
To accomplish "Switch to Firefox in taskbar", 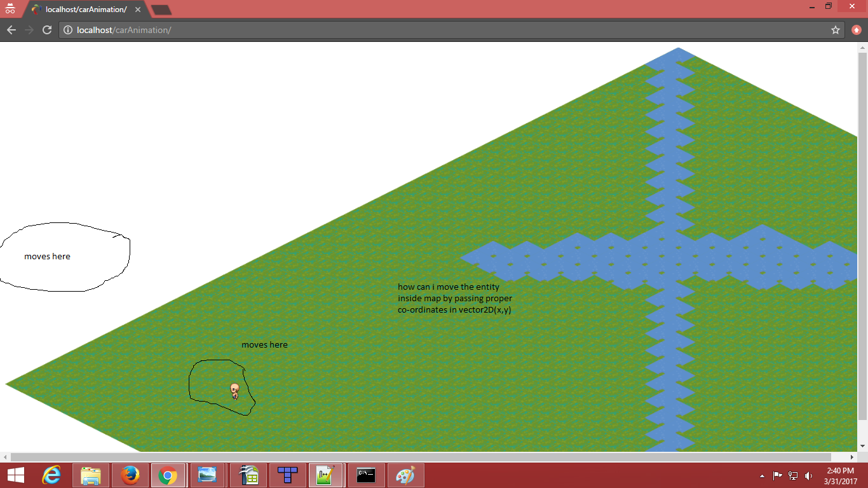I will pos(130,475).
